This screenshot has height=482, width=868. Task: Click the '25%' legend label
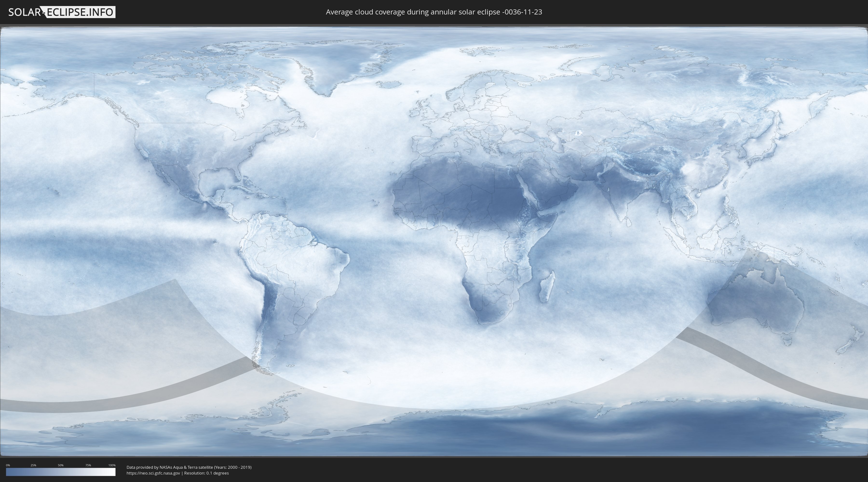(x=33, y=465)
